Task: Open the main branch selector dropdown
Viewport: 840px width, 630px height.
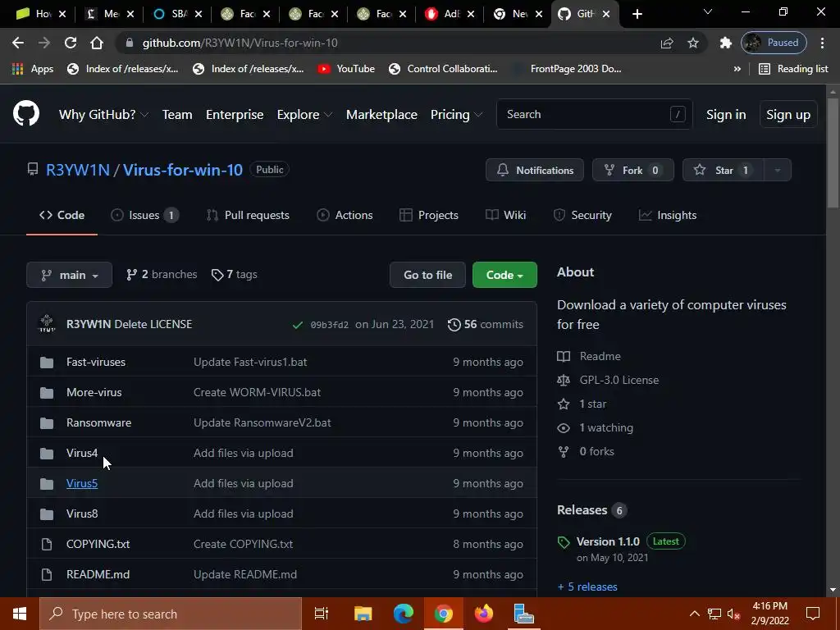Action: (69, 275)
